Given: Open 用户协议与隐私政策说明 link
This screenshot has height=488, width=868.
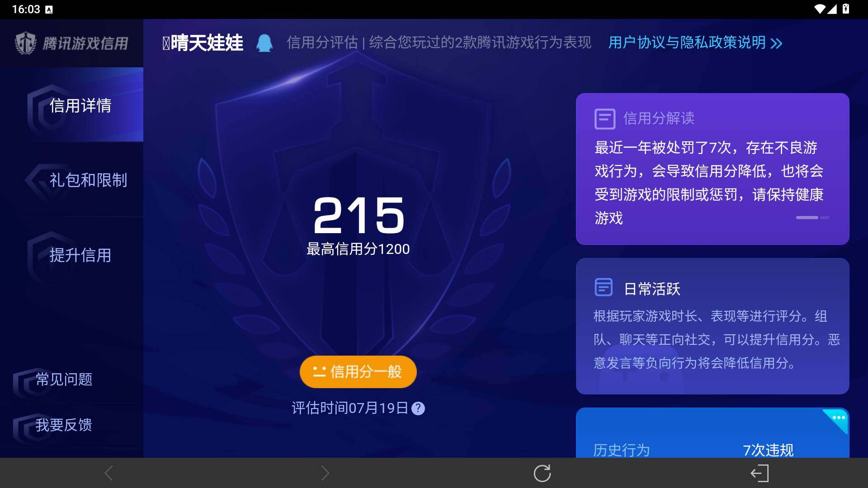Looking at the screenshot, I should [x=687, y=42].
